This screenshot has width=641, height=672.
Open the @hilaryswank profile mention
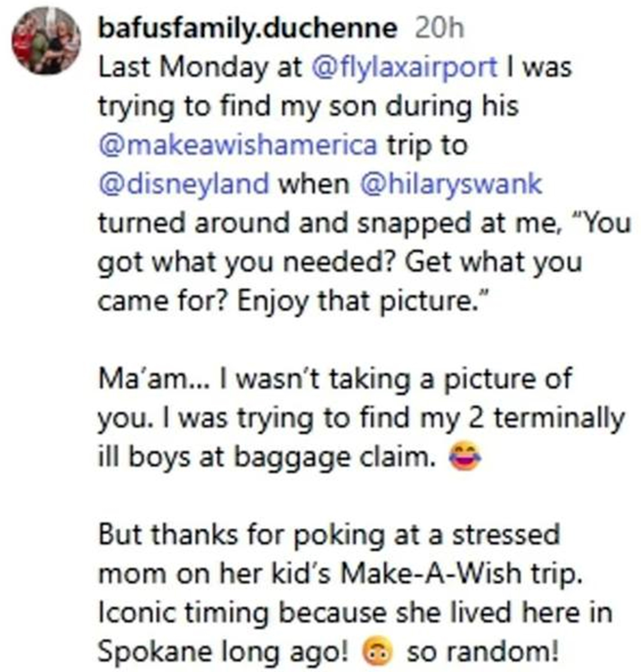451,184
